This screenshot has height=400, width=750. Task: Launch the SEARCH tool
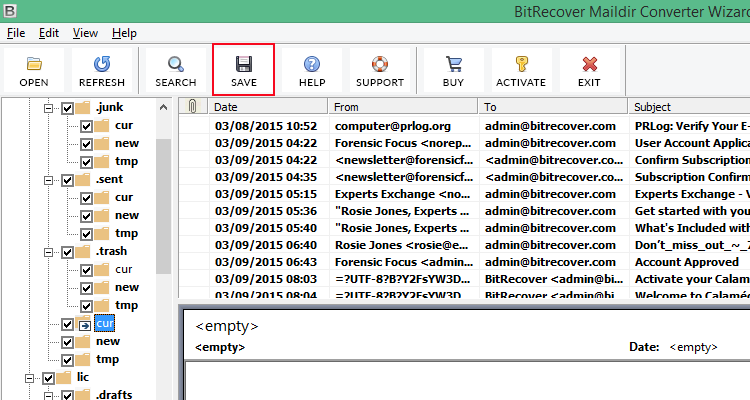point(176,70)
